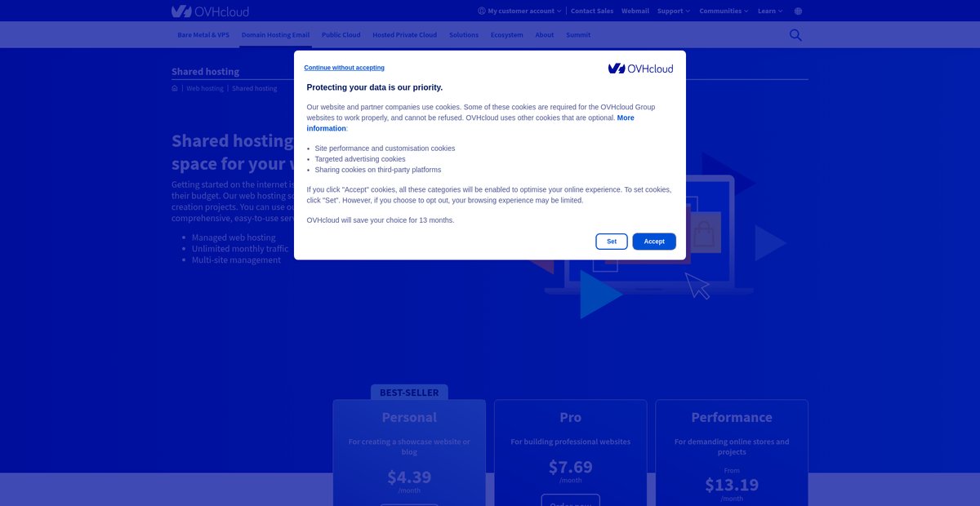Open Public Cloud menu
980x506 pixels.
[x=341, y=35]
